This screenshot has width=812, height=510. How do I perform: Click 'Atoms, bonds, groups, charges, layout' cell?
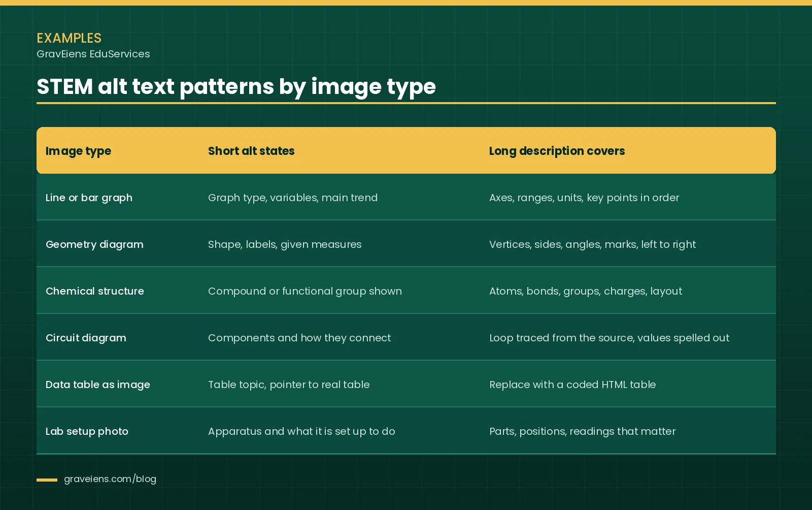[x=586, y=291]
